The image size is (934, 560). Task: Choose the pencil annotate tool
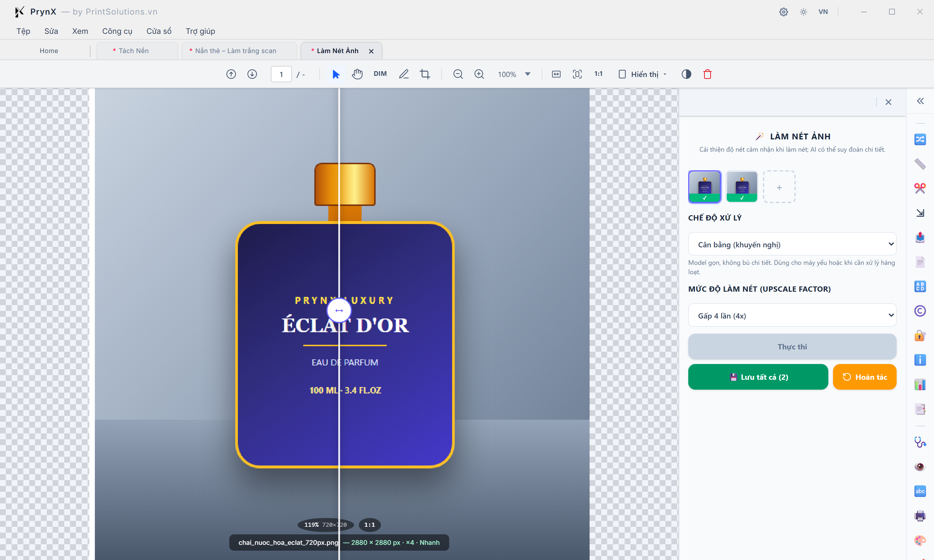click(x=404, y=74)
